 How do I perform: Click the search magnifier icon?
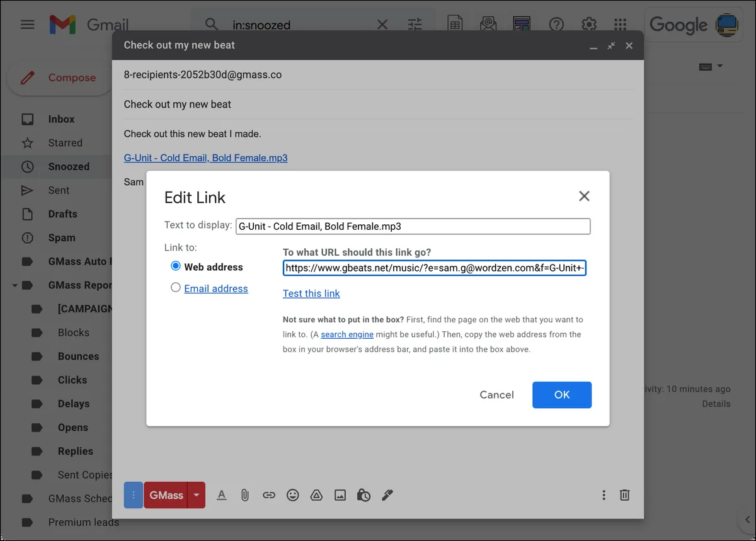pyautogui.click(x=212, y=25)
